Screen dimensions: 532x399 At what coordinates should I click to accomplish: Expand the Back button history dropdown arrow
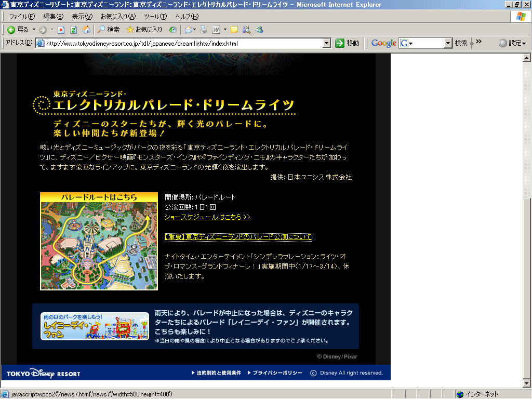pyautogui.click(x=34, y=30)
